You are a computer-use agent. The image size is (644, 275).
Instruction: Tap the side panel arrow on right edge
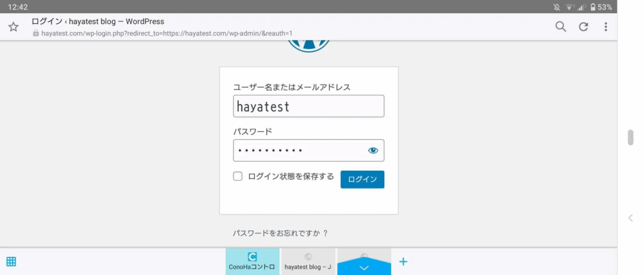pos(631,218)
